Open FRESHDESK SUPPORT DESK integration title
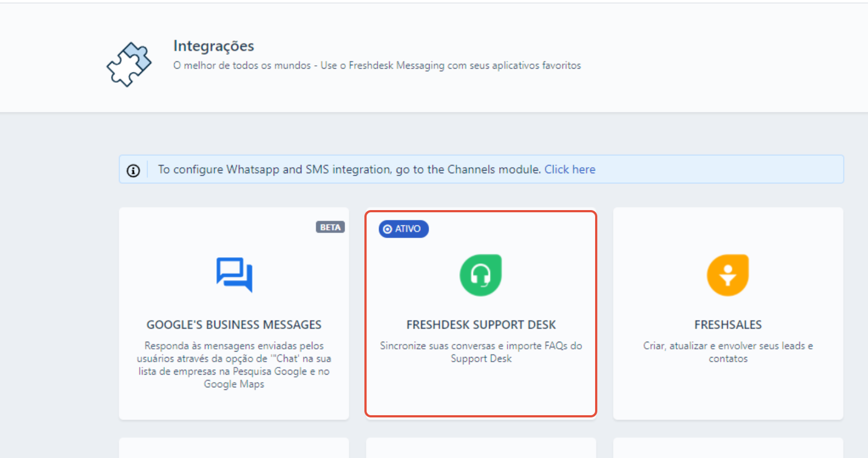This screenshot has height=458, width=868. pyautogui.click(x=481, y=325)
